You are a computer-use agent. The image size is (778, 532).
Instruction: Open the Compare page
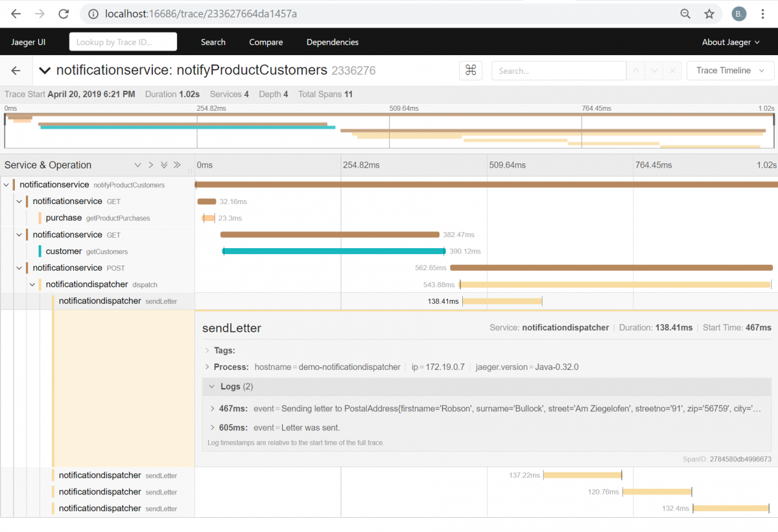point(266,42)
